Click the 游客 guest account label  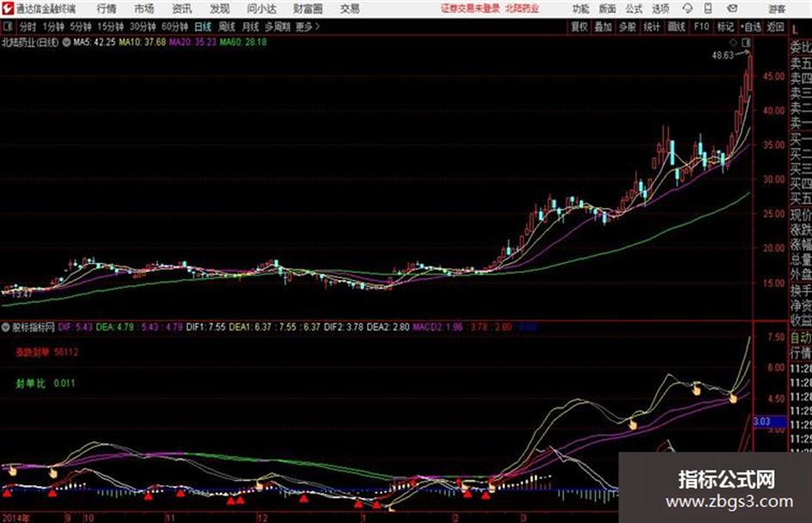pyautogui.click(x=777, y=9)
